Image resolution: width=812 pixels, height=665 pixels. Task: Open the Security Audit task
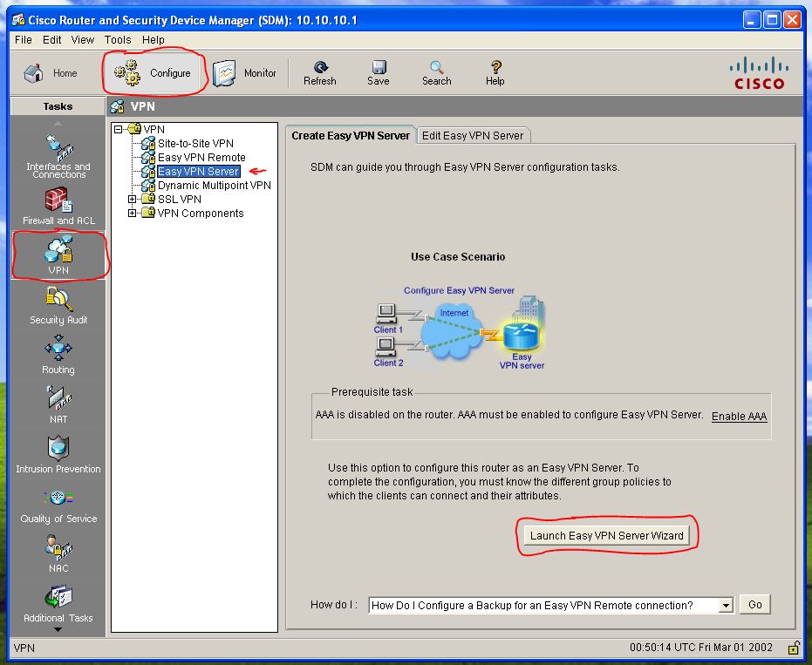[58, 305]
